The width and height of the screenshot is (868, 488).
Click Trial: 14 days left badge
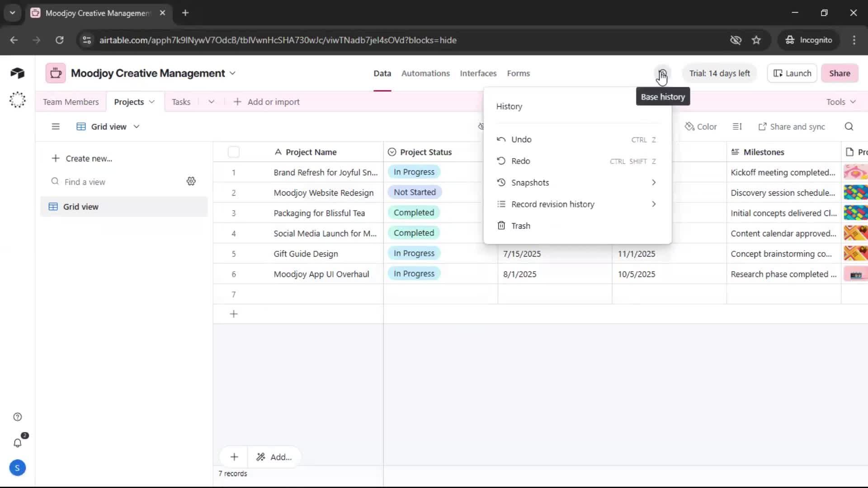[719, 73]
